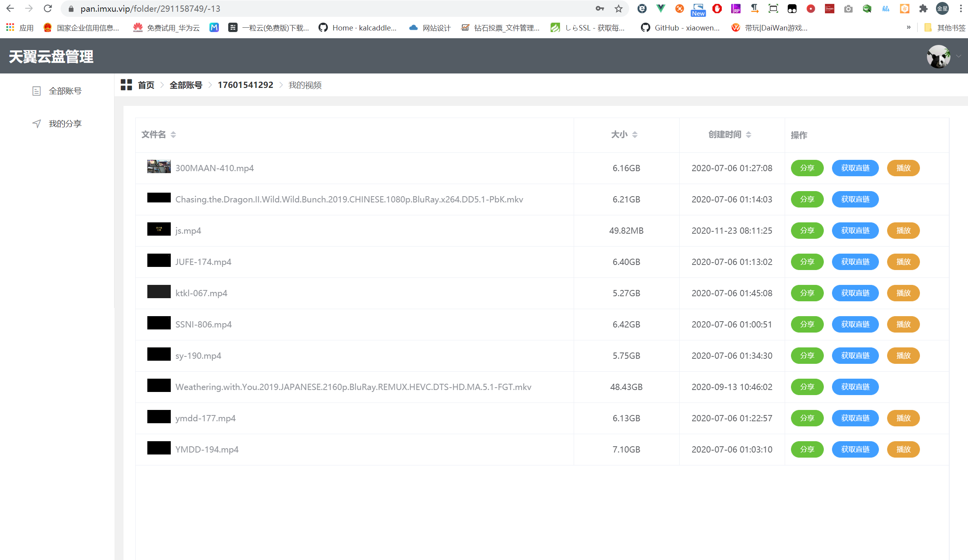This screenshot has height=560, width=968.
Task: Click the 全部账号 list icon
Action: [x=37, y=91]
